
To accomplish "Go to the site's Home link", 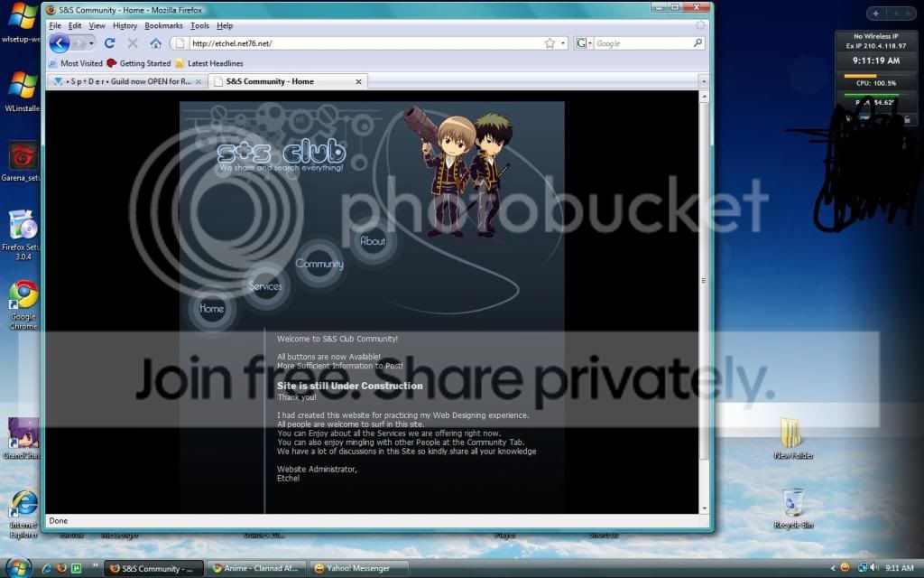I will click(211, 309).
